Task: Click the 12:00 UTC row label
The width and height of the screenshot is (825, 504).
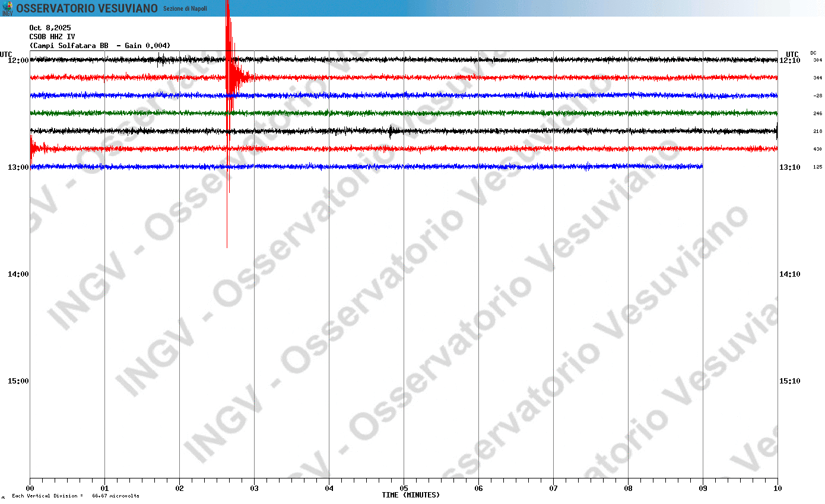Action: click(x=18, y=61)
